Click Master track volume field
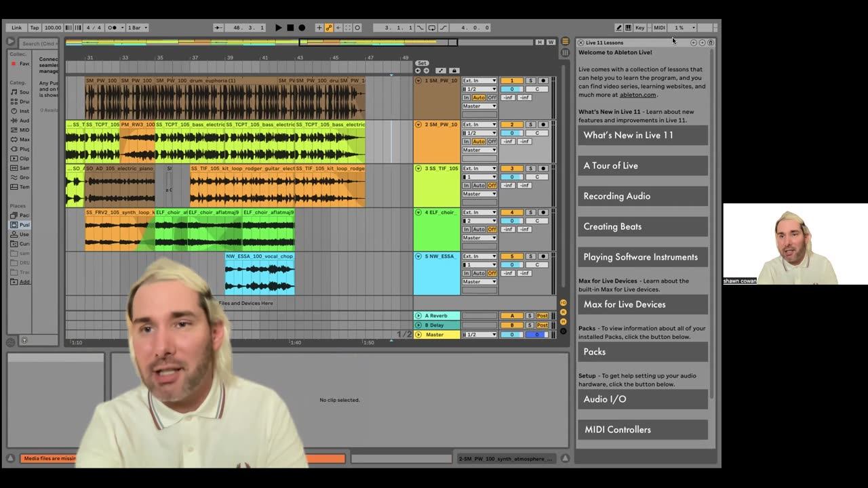This screenshot has width=868, height=488. [x=512, y=335]
